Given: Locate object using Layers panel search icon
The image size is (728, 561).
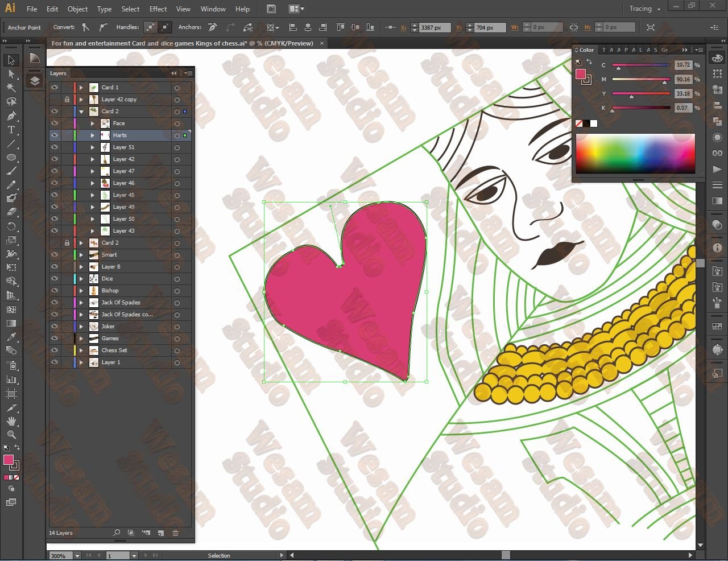Looking at the screenshot, I should click(117, 533).
